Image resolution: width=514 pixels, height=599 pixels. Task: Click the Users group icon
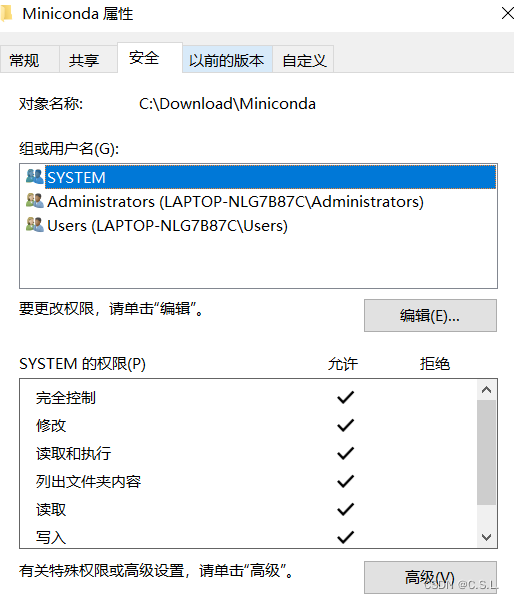point(34,224)
